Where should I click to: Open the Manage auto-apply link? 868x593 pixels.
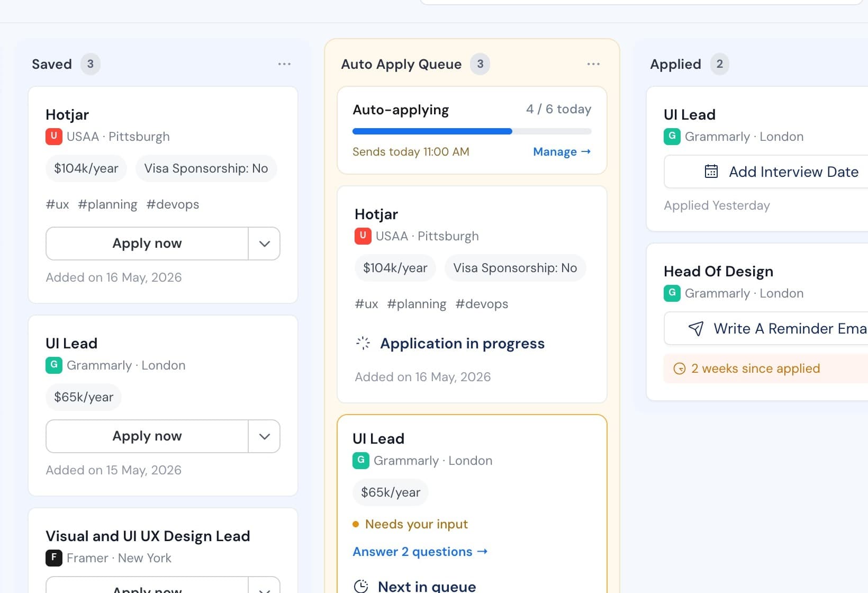562,152
